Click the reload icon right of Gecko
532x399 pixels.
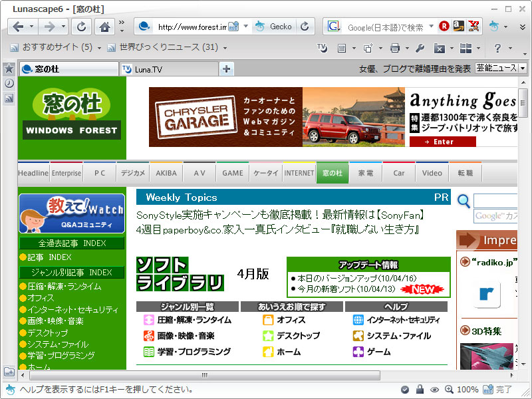pos(305,27)
